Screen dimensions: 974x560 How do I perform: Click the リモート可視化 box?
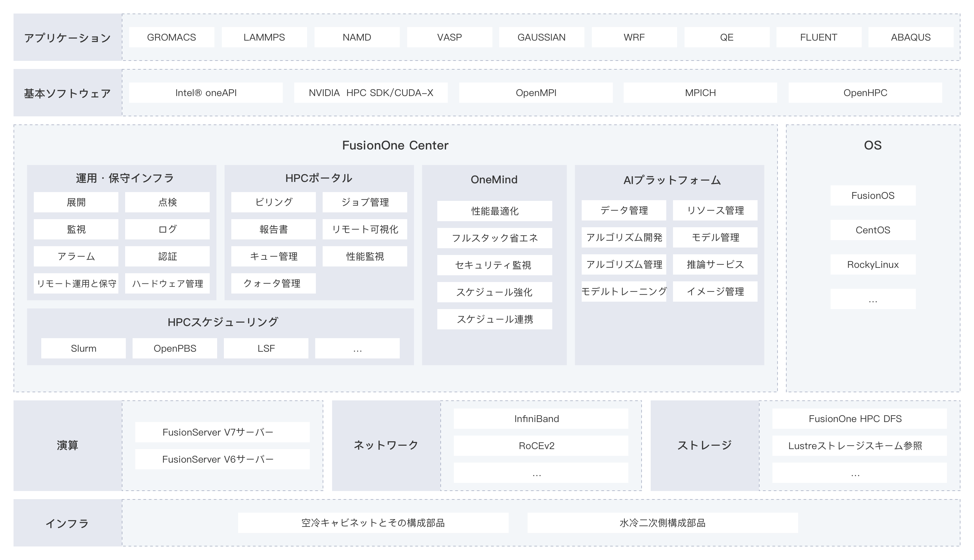(x=365, y=229)
